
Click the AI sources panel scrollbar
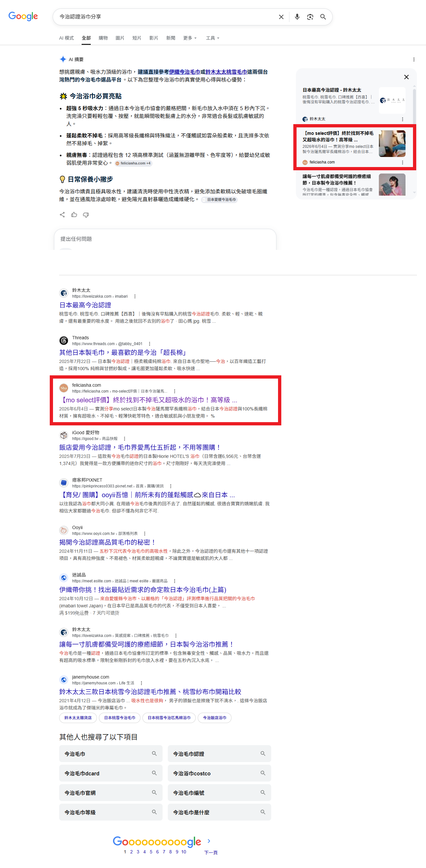pos(414,106)
